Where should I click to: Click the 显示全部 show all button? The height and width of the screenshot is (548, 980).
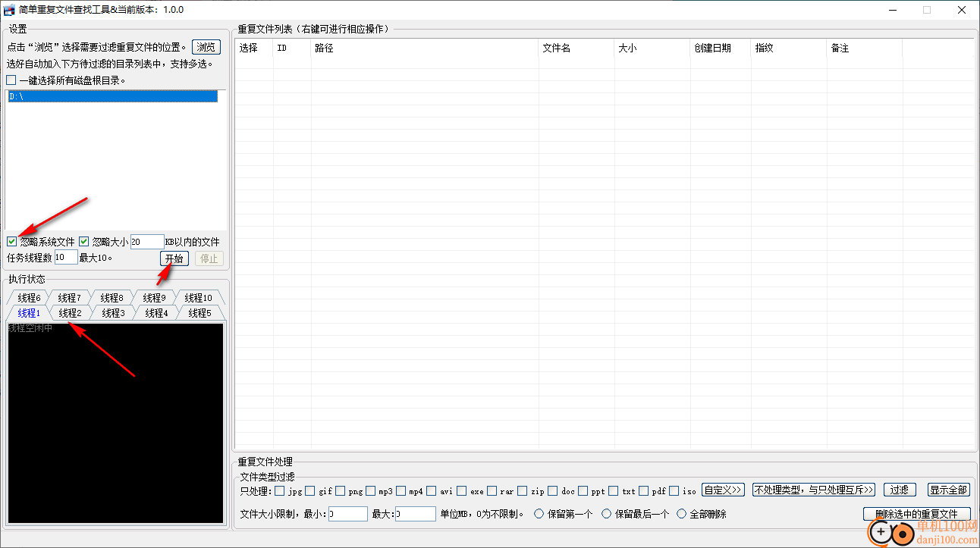(x=949, y=490)
